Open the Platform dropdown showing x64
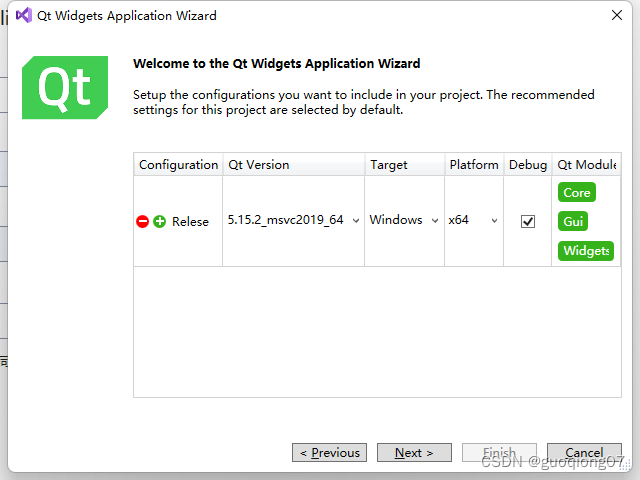Viewport: 640px width, 480px height. (x=473, y=220)
